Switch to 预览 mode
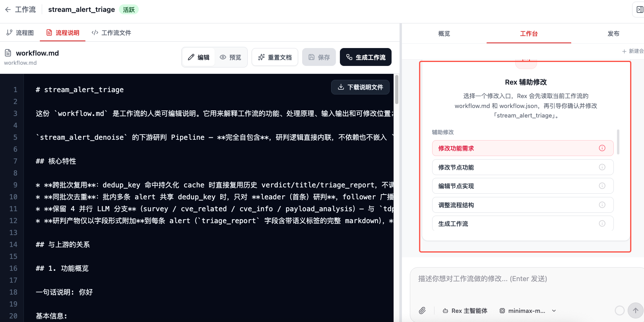 [x=231, y=57]
